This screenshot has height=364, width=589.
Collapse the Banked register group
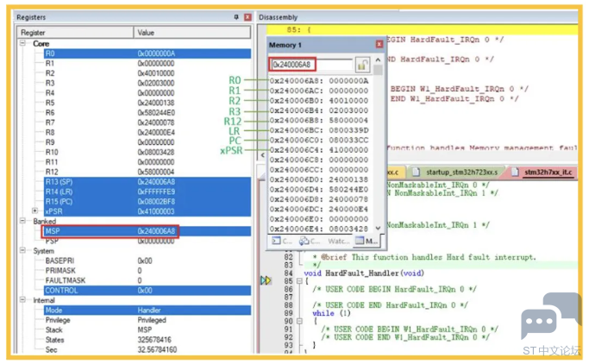coord(22,221)
